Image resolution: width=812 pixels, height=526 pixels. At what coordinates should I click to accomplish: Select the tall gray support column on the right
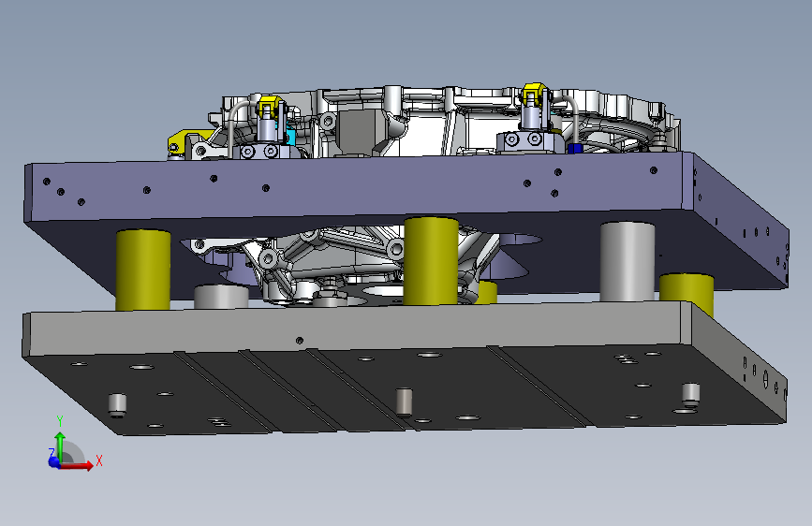tap(627, 261)
